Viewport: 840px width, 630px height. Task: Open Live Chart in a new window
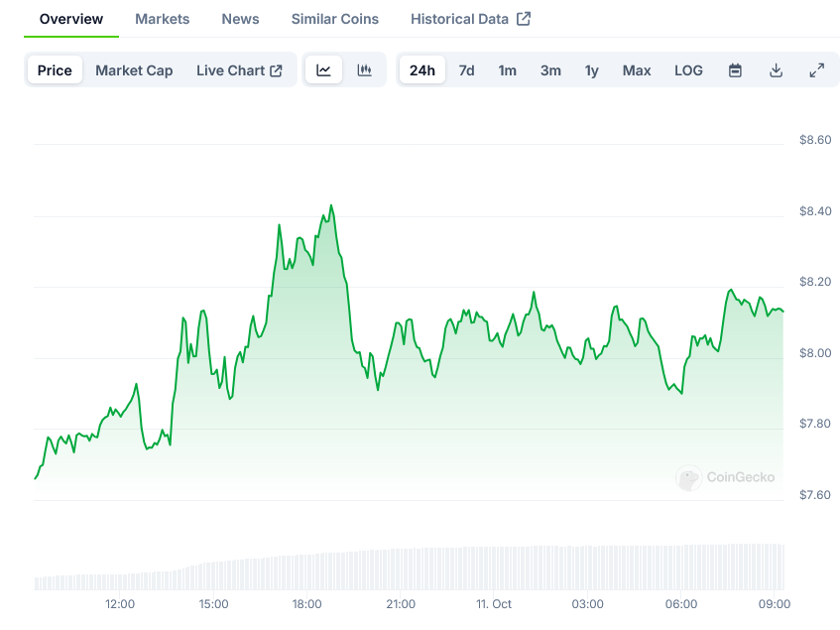click(239, 70)
